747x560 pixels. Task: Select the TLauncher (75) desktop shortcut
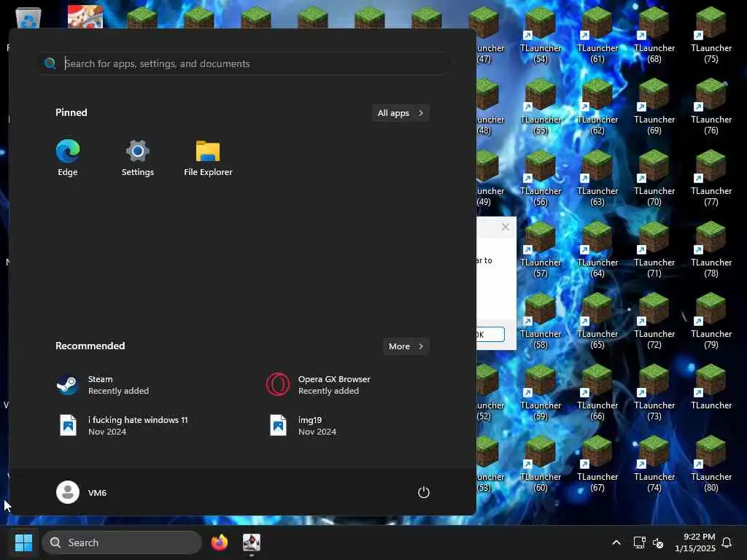pos(711,35)
